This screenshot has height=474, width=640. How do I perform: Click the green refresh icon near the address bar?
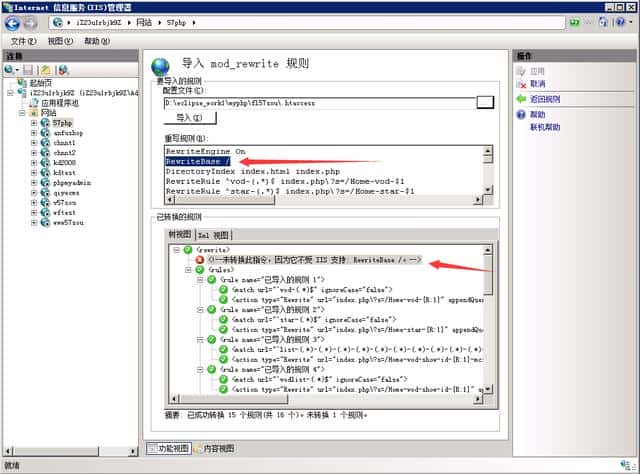coord(575,22)
